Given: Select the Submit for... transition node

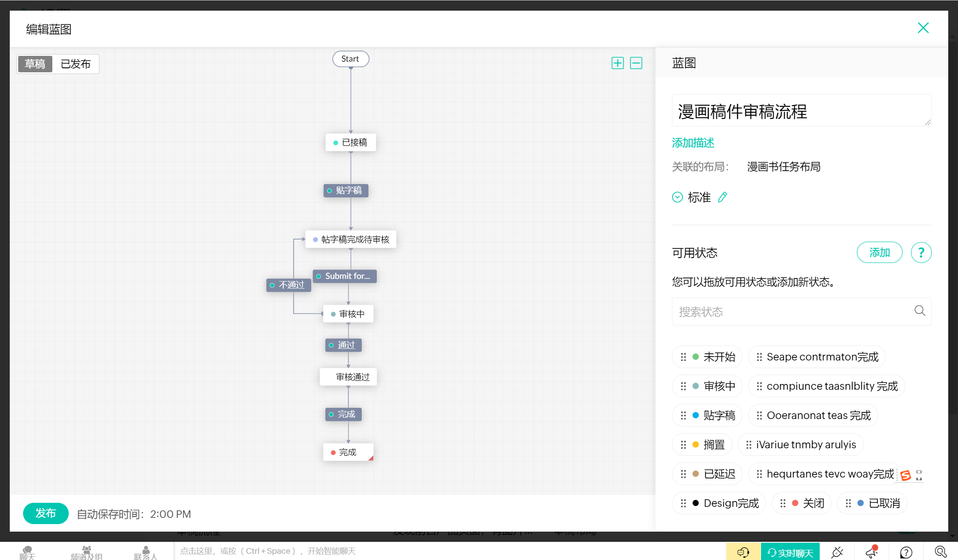Looking at the screenshot, I should tap(345, 276).
